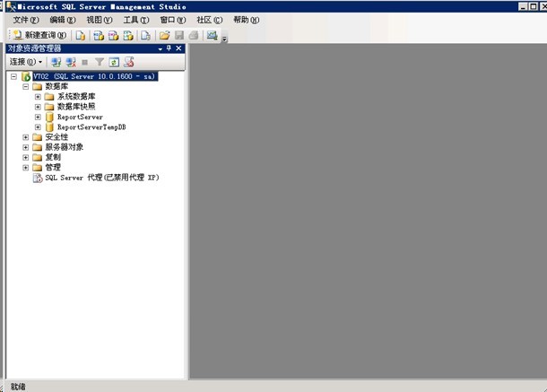Open the 工具(T) menu
Viewport: 547px width, 392px height.
[136, 20]
